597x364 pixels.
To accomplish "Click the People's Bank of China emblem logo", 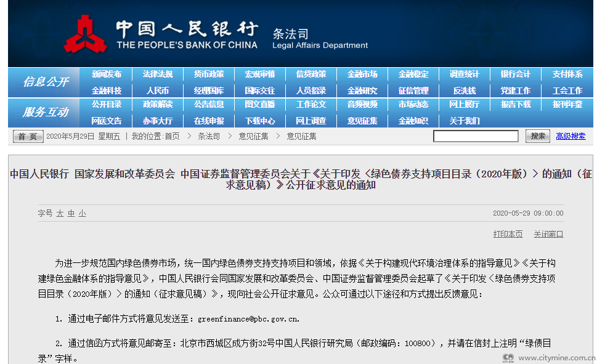I will (x=86, y=33).
